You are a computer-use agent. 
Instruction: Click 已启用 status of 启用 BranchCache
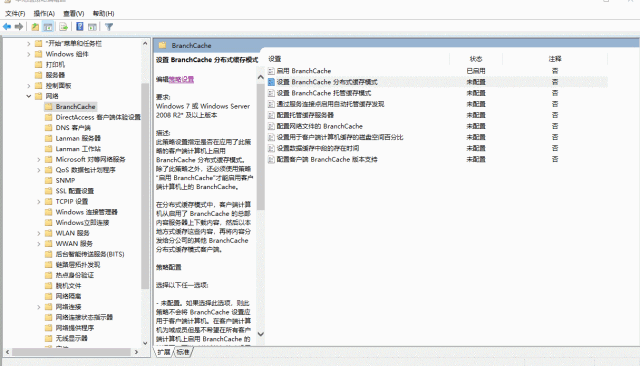(x=476, y=71)
